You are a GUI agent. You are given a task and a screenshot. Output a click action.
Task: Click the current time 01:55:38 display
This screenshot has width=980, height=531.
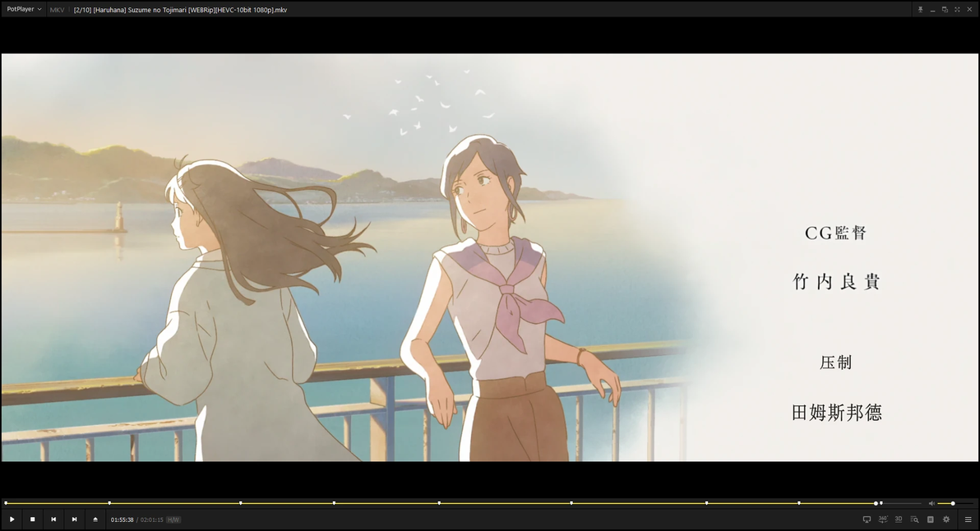point(122,519)
